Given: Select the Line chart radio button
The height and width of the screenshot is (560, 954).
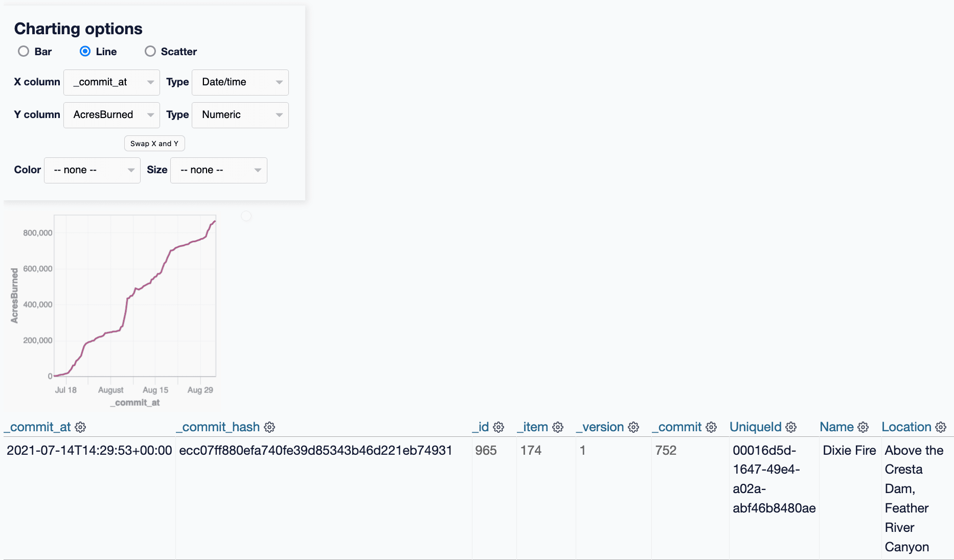Looking at the screenshot, I should pyautogui.click(x=85, y=51).
